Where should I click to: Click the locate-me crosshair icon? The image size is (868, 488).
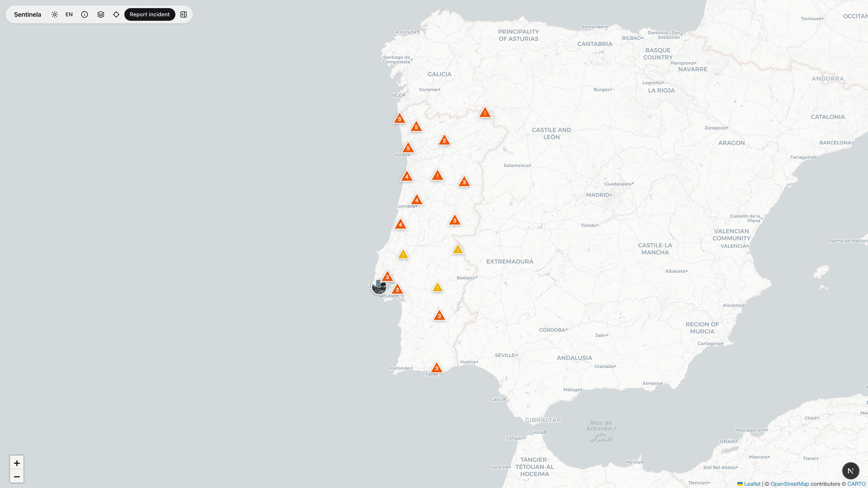point(116,14)
